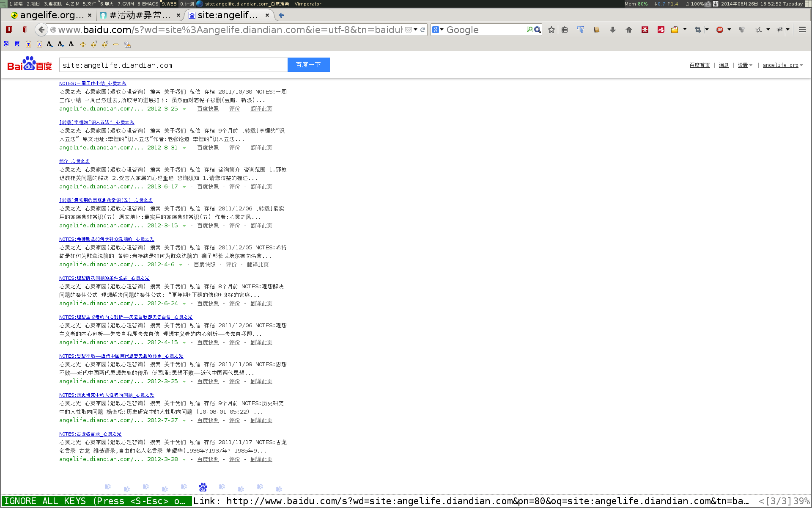Open the downloads arrow icon
This screenshot has width=812, height=508.
(x=612, y=30)
